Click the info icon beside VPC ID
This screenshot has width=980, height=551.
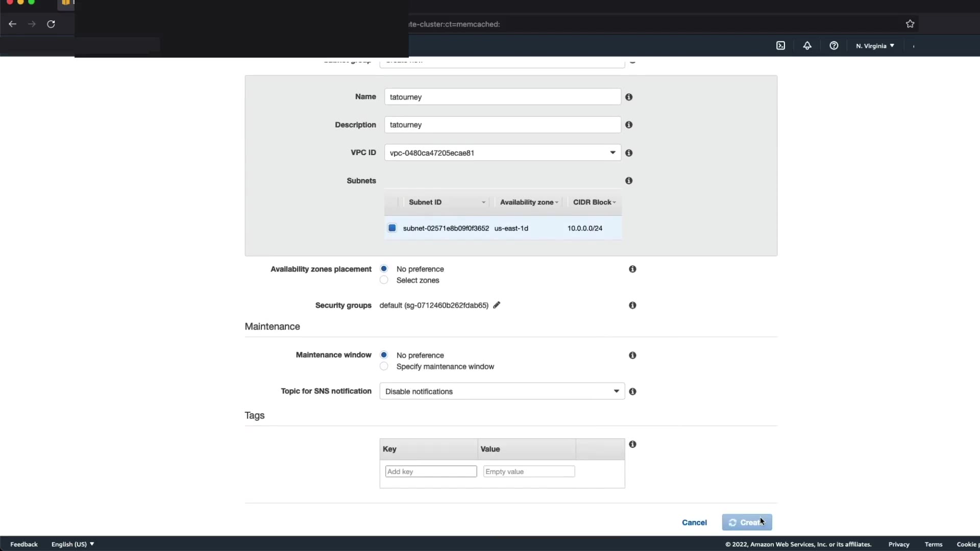[x=629, y=153]
